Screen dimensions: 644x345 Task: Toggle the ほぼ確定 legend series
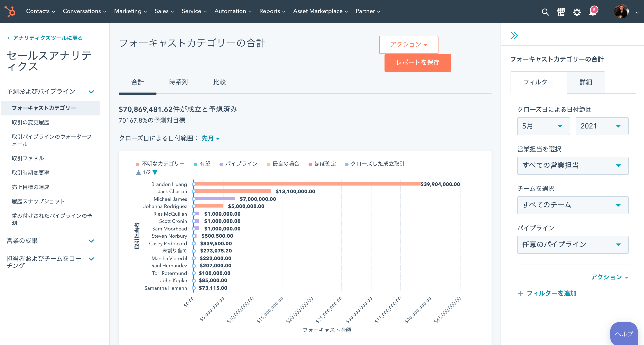point(322,164)
